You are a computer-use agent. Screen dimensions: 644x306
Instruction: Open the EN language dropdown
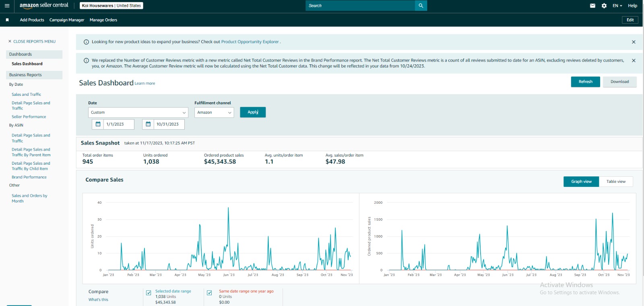(617, 6)
